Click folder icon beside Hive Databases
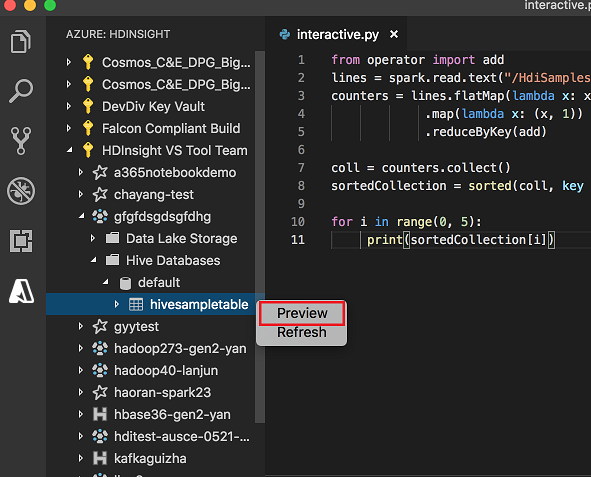The height and width of the screenshot is (477, 591). 112,260
